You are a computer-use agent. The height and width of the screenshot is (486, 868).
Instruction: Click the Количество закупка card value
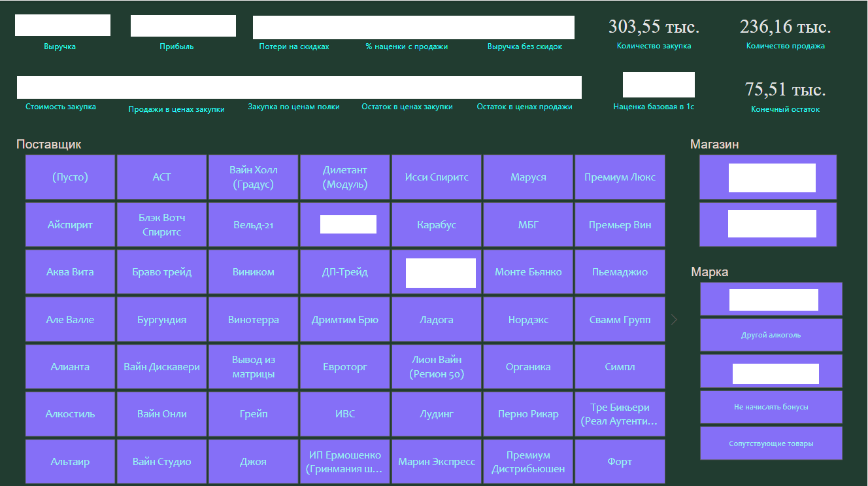click(x=654, y=27)
